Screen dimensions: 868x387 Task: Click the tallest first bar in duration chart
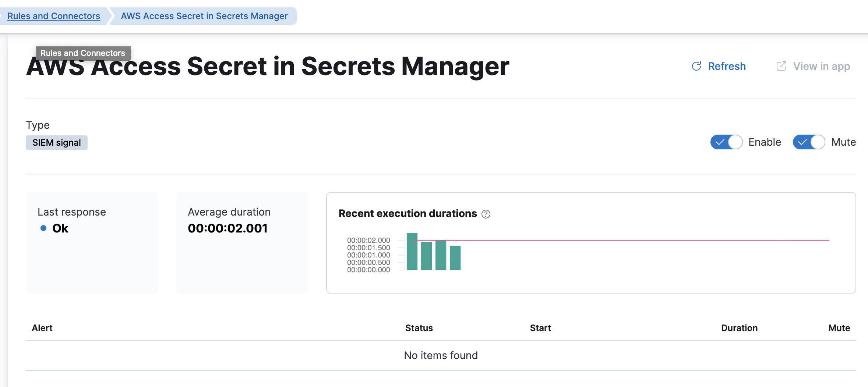coord(412,252)
